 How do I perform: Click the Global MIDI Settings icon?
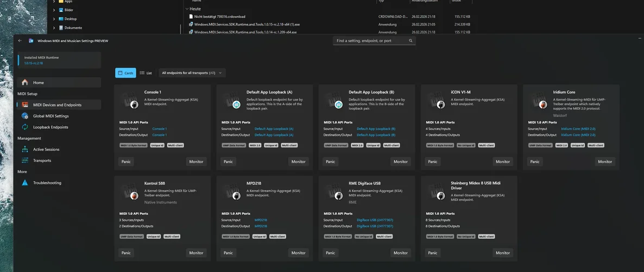click(25, 116)
